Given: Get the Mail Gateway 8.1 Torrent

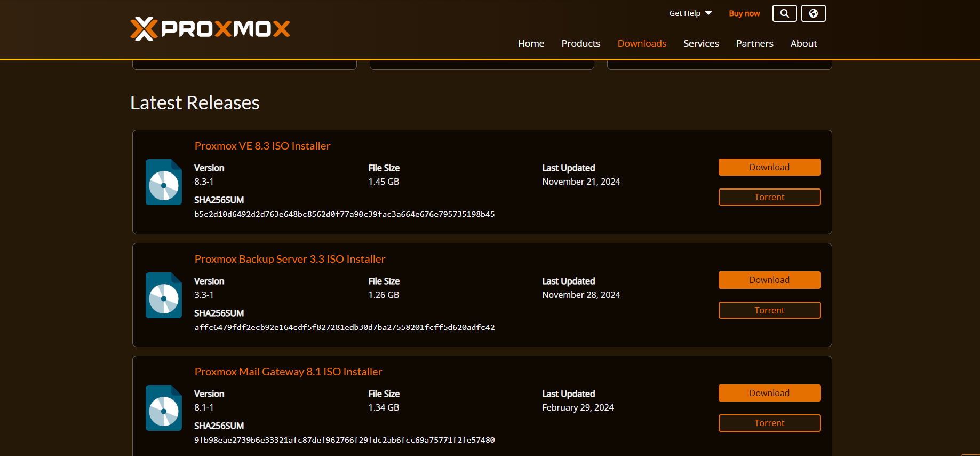Looking at the screenshot, I should point(769,423).
